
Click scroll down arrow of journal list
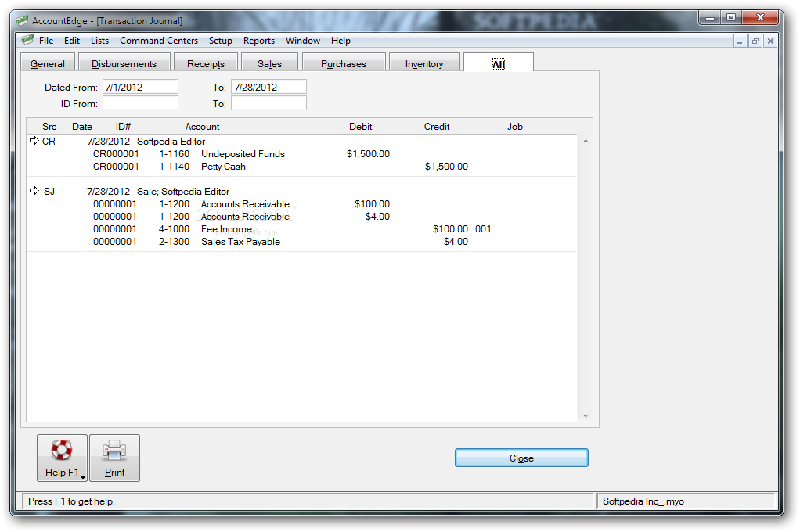pyautogui.click(x=586, y=415)
